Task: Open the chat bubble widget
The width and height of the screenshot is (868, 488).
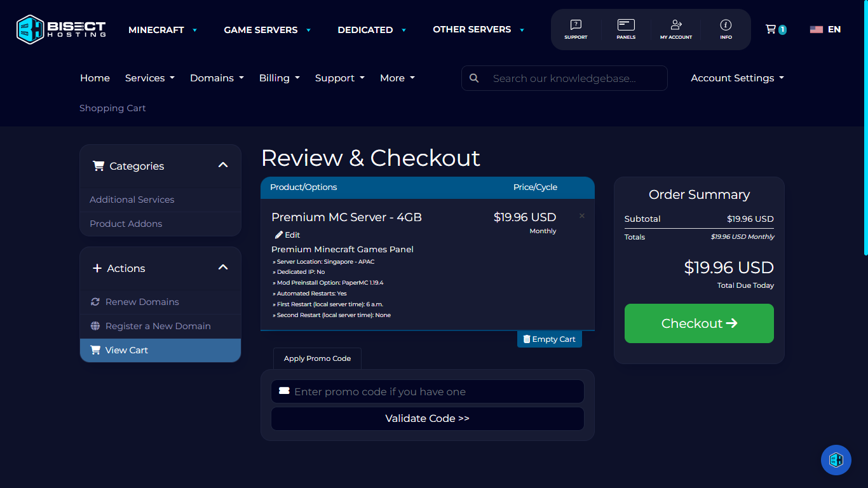Action: (836, 459)
